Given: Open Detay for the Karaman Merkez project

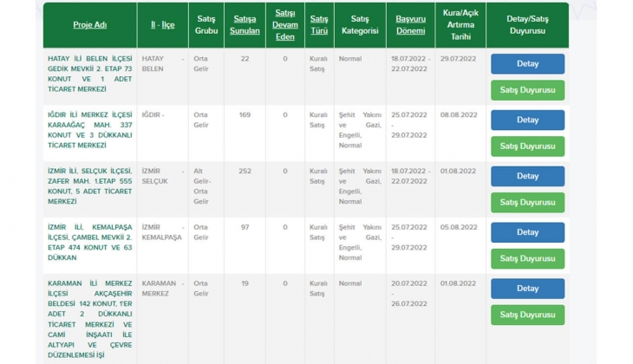Looking at the screenshot, I should pos(527,289).
